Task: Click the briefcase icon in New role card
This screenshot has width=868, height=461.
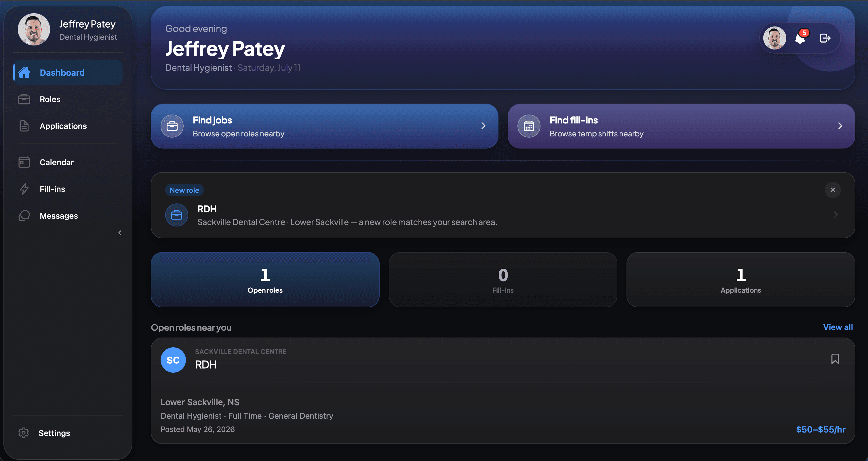Action: pos(177,215)
